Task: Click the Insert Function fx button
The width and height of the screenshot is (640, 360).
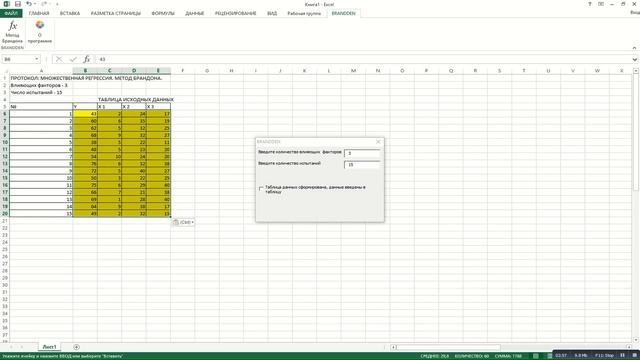Action: [x=87, y=59]
